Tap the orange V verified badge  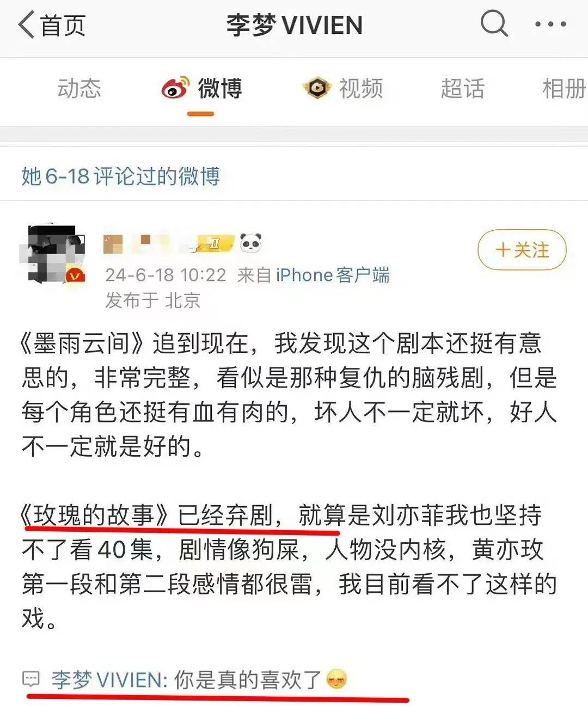(75, 276)
